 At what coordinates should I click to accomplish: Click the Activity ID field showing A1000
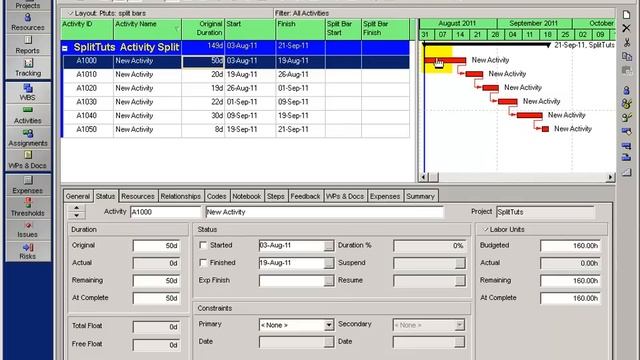pos(165,212)
